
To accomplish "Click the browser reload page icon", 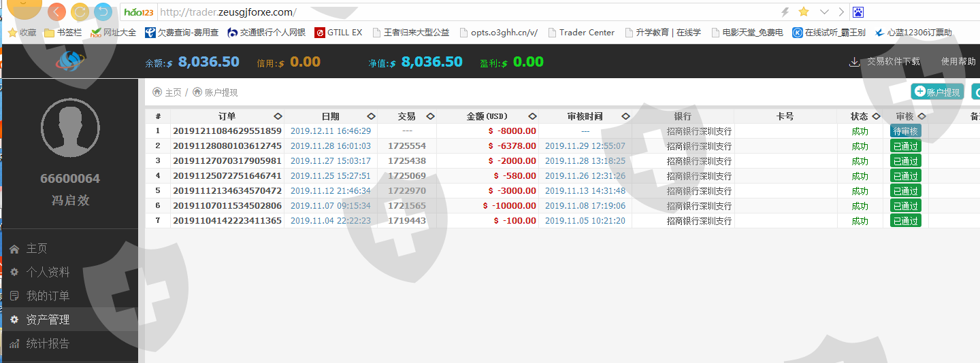I will (x=80, y=12).
